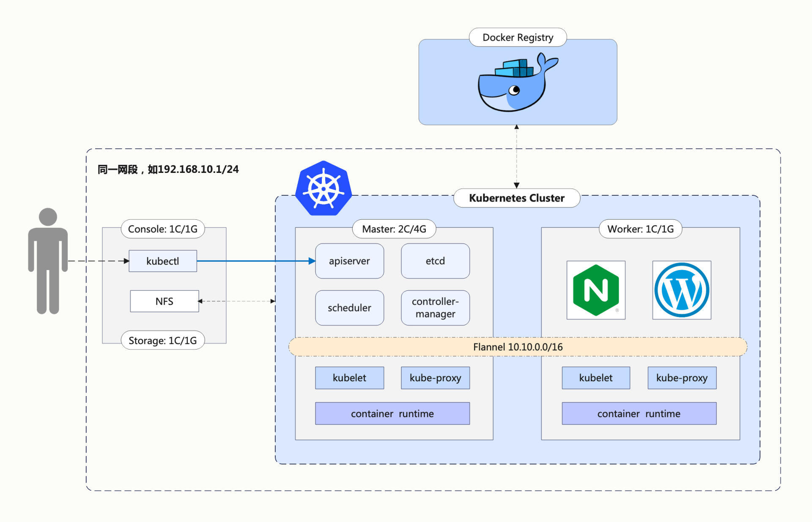The width and height of the screenshot is (812, 522).
Task: Click the Flannel 10.10.0.0/16 network bar
Action: (x=518, y=347)
